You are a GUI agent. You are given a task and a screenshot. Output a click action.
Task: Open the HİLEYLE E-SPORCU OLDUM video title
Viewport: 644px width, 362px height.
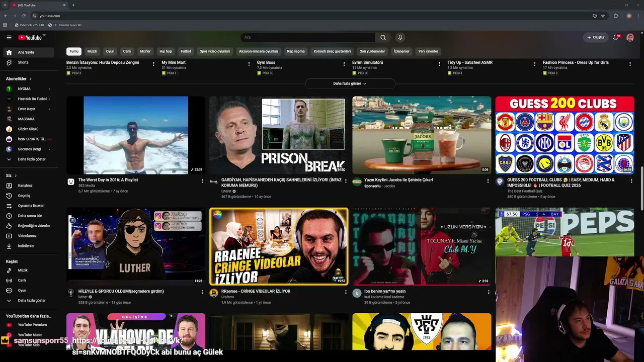point(121,291)
